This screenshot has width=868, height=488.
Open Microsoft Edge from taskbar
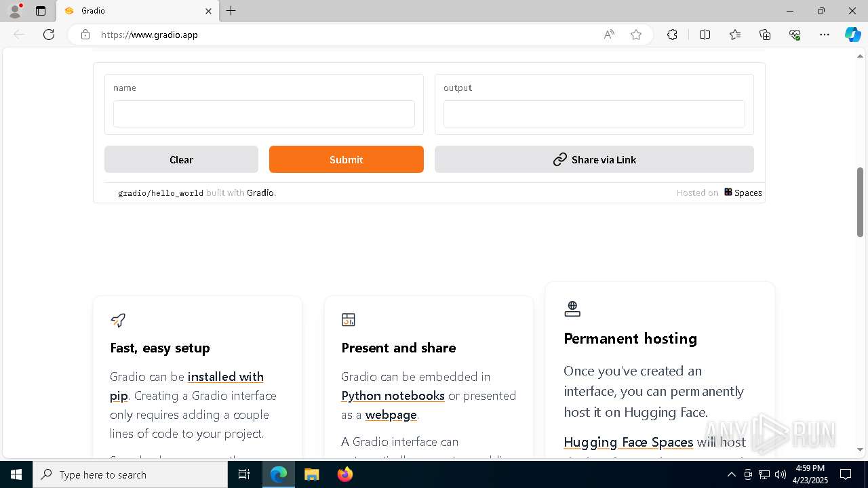(x=279, y=474)
